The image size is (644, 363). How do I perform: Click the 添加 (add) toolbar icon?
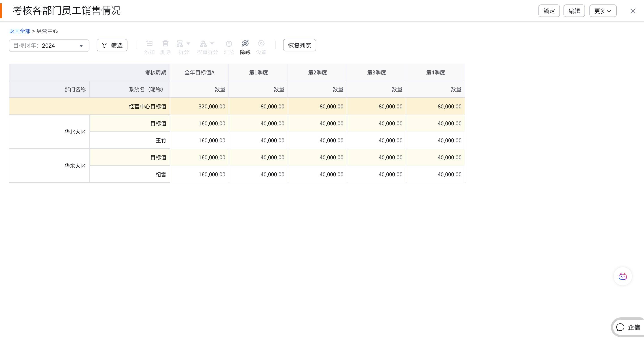pos(149,44)
